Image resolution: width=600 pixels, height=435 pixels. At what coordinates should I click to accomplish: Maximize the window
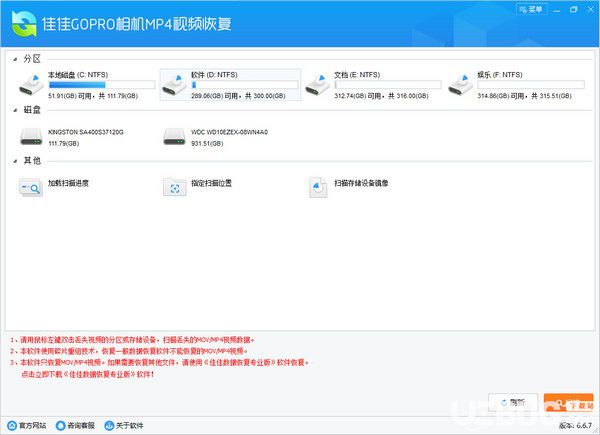(x=574, y=10)
